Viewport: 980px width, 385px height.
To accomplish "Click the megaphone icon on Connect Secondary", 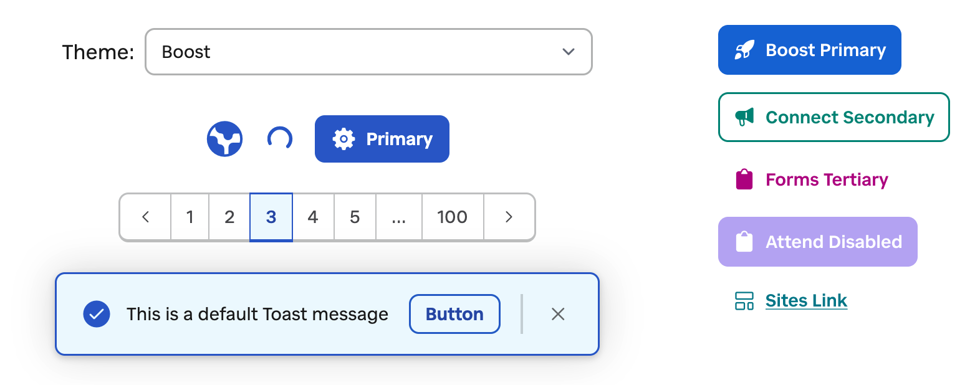I will (x=744, y=117).
